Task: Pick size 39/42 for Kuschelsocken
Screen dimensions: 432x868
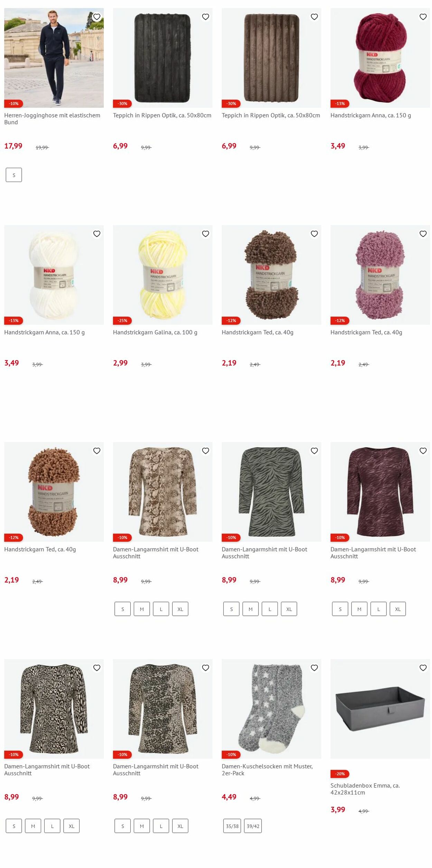Action: coord(253,825)
